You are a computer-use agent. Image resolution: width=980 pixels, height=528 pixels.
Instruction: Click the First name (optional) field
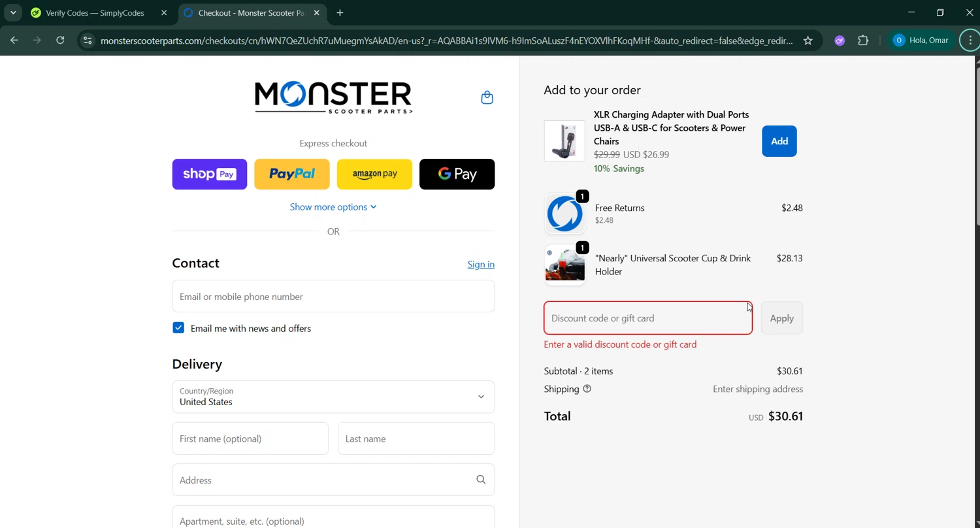click(x=250, y=438)
